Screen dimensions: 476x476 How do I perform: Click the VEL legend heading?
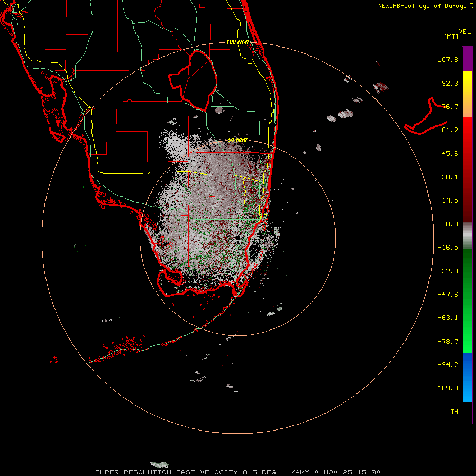(x=464, y=32)
